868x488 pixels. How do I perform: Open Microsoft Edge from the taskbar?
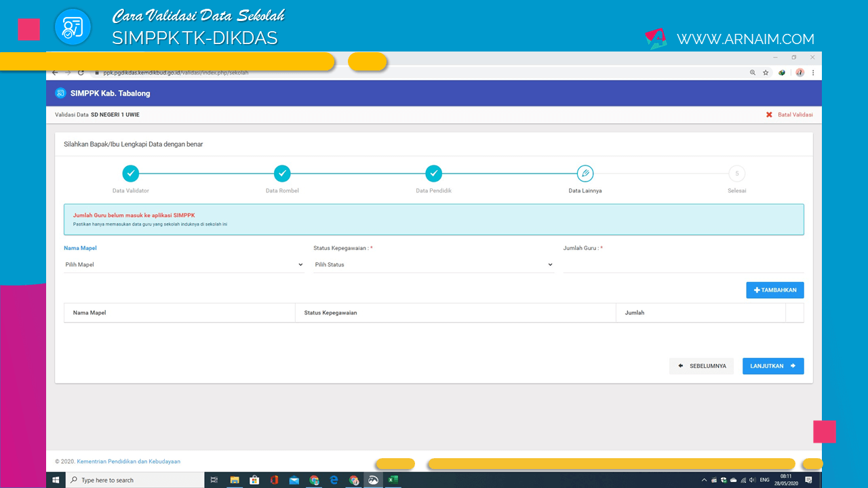(x=334, y=480)
